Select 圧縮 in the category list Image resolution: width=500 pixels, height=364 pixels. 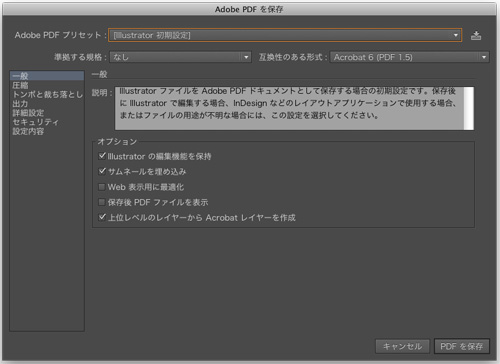47,85
